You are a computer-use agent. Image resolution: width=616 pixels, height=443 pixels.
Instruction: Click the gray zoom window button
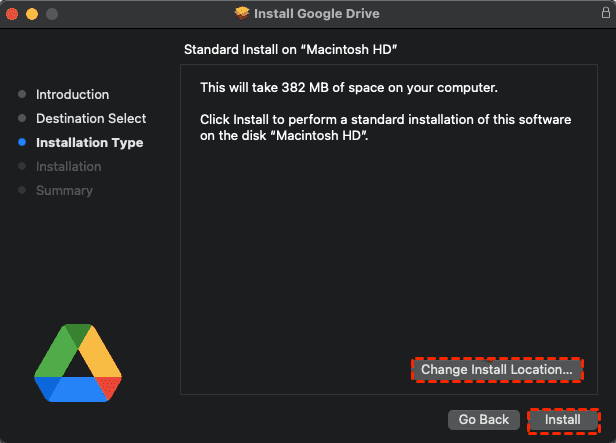tap(51, 14)
